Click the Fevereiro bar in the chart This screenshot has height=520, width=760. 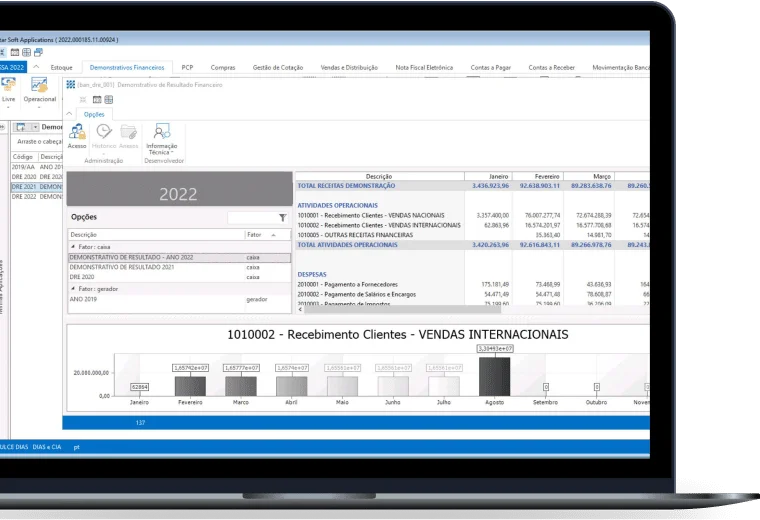point(190,386)
